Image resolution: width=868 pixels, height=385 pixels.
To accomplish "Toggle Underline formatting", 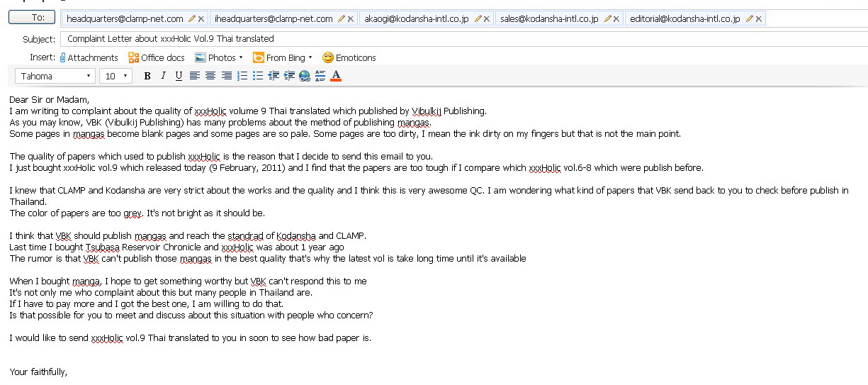I will coord(179,76).
